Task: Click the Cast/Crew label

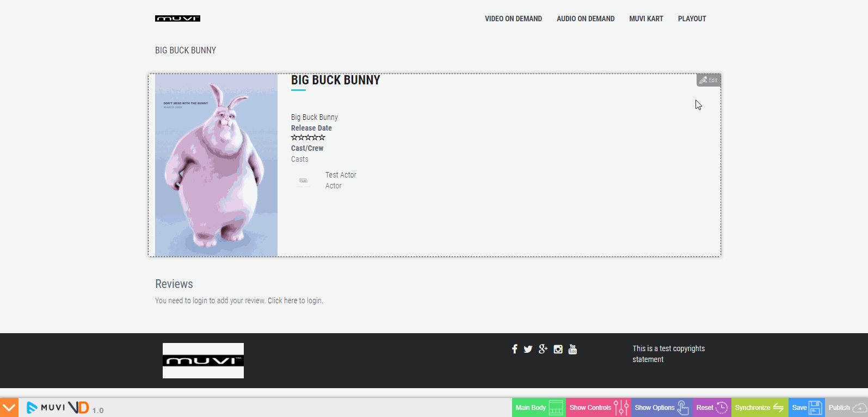Action: pyautogui.click(x=307, y=148)
